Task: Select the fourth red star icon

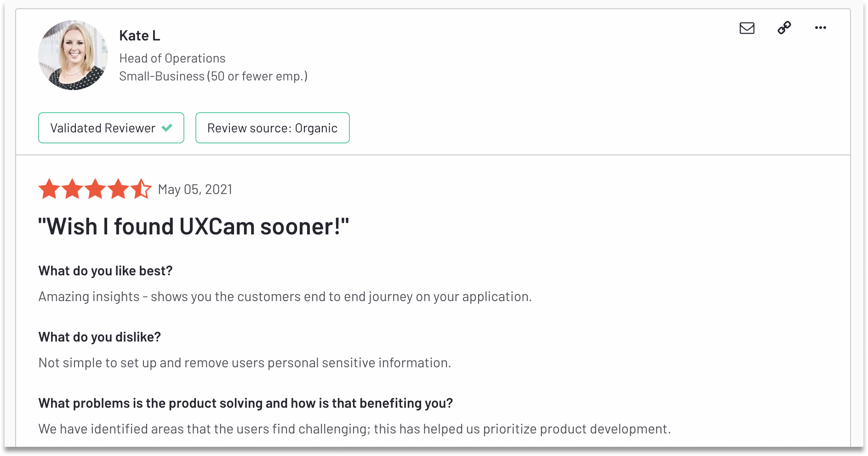Action: (118, 188)
